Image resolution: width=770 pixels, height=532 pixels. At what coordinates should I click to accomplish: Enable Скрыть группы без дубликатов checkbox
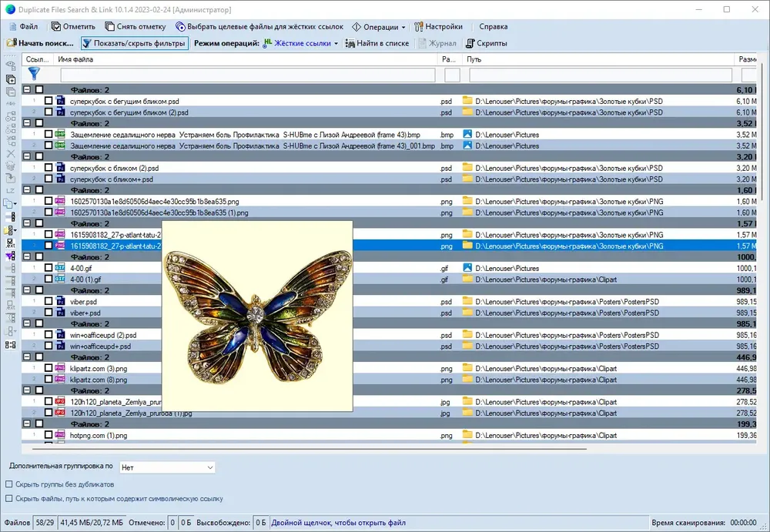tap(8, 484)
